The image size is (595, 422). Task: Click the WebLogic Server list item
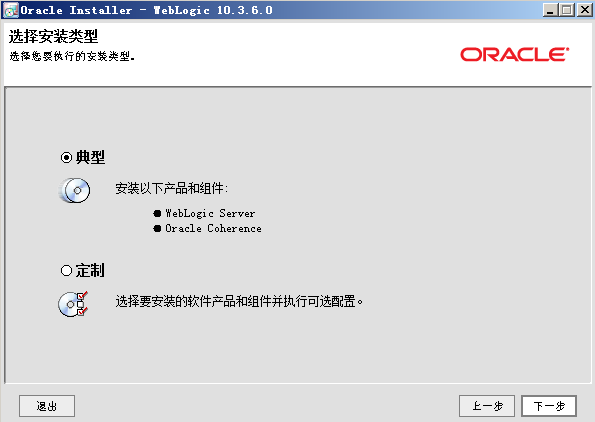pos(210,213)
